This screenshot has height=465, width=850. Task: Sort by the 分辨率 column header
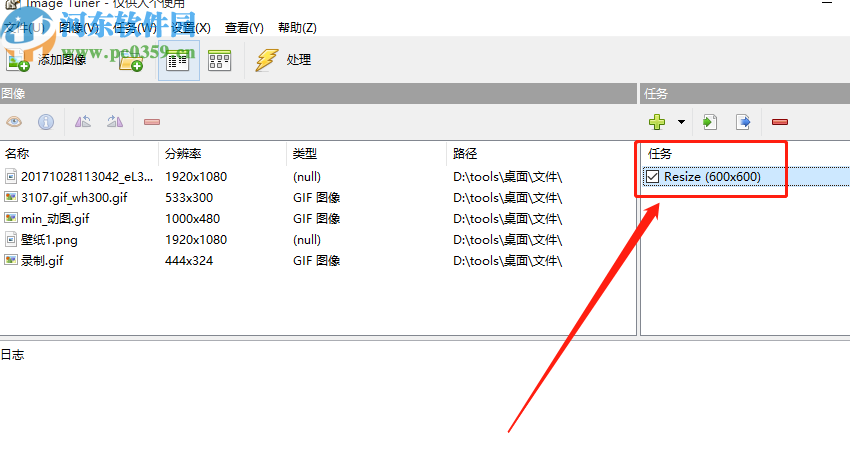coord(222,153)
